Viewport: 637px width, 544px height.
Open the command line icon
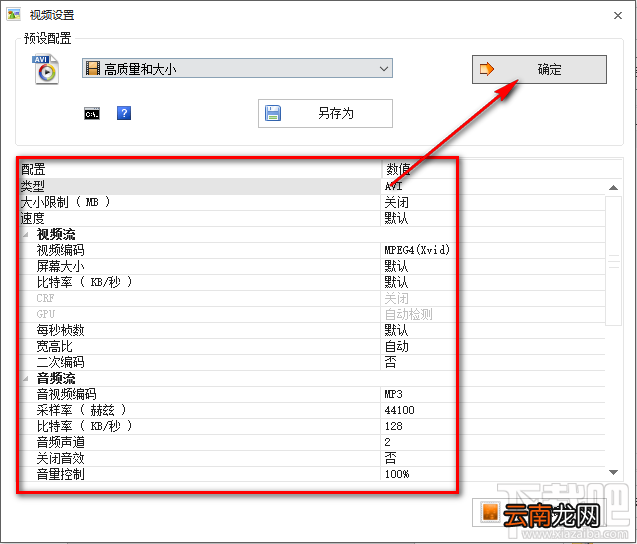point(92,113)
